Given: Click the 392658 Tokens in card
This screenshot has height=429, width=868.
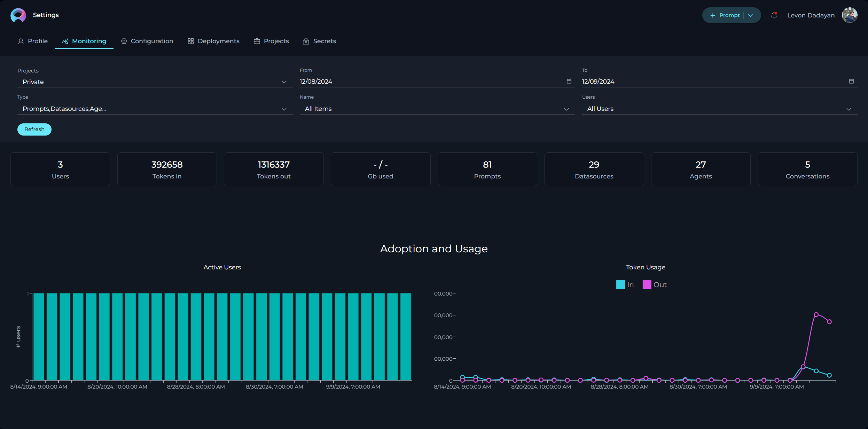Looking at the screenshot, I should tap(167, 169).
